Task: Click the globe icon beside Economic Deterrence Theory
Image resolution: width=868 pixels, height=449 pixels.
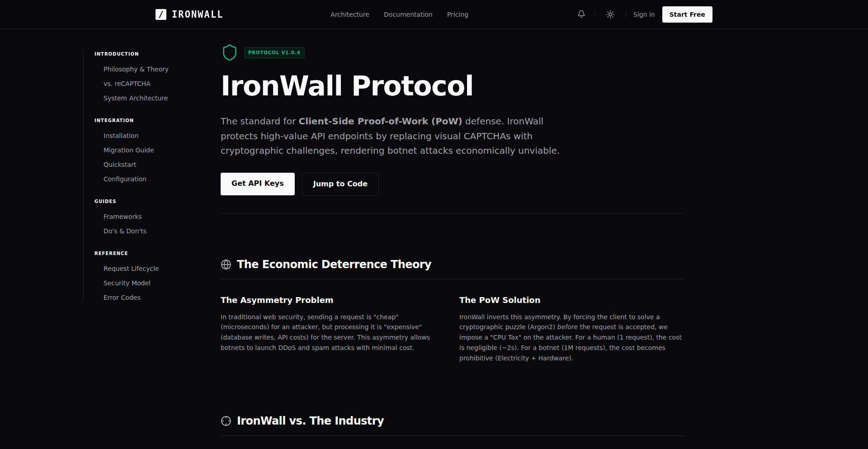Action: point(226,265)
